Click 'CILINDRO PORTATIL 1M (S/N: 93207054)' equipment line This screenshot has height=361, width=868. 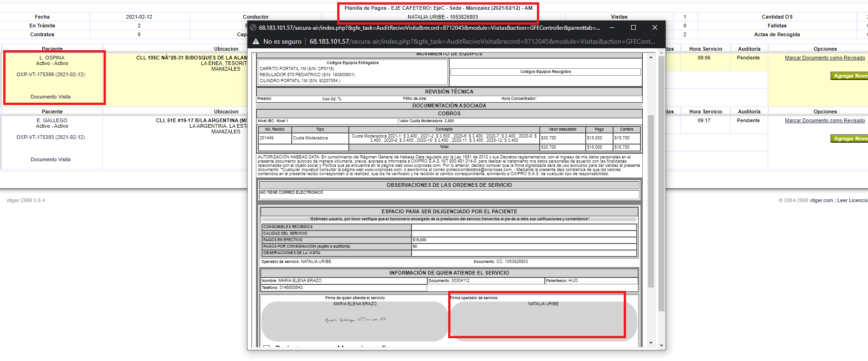pyautogui.click(x=300, y=80)
